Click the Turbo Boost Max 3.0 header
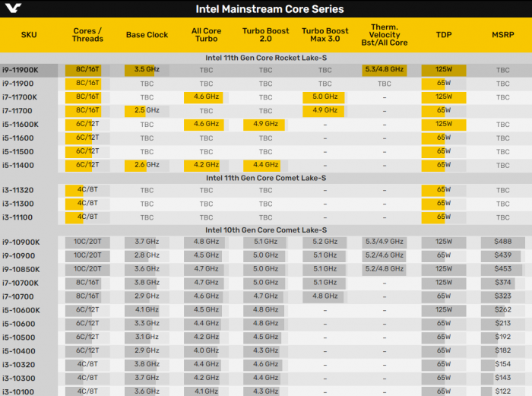Image resolution: width=532 pixels, height=396 pixels. pos(325,35)
